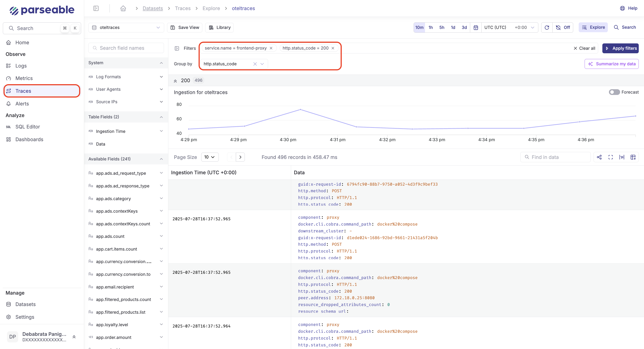Click the Save View button
644x349 pixels.
coord(185,27)
